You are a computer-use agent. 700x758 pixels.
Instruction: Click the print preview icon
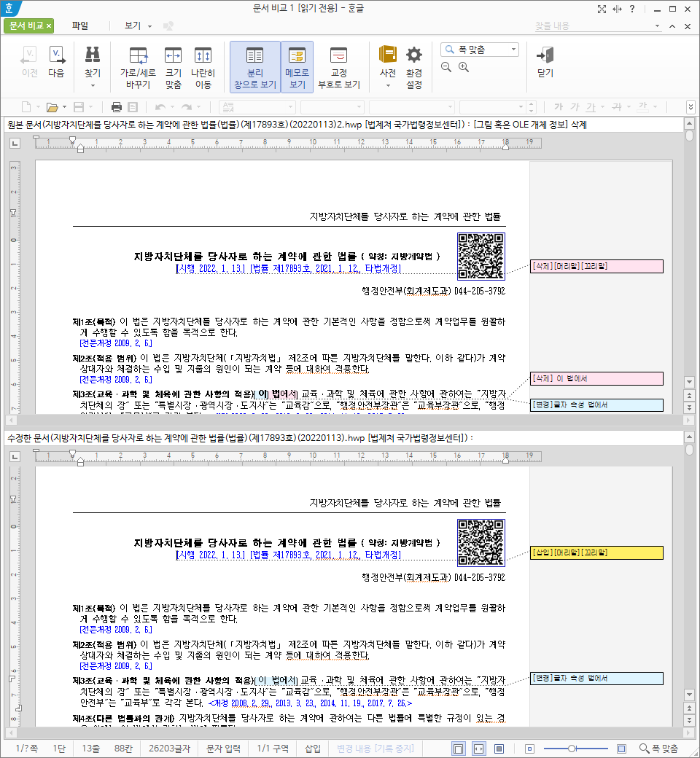(x=133, y=107)
